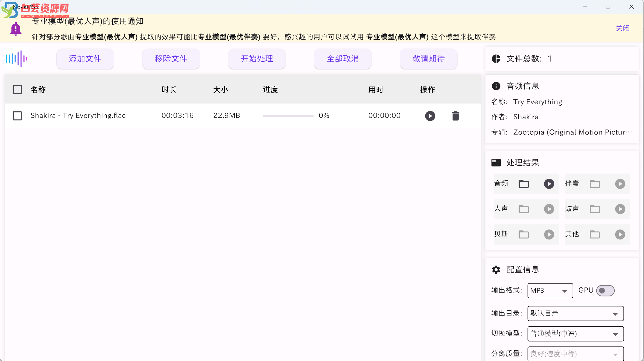Start processing with 开始处理
The height and width of the screenshot is (361, 644).
[x=257, y=59]
